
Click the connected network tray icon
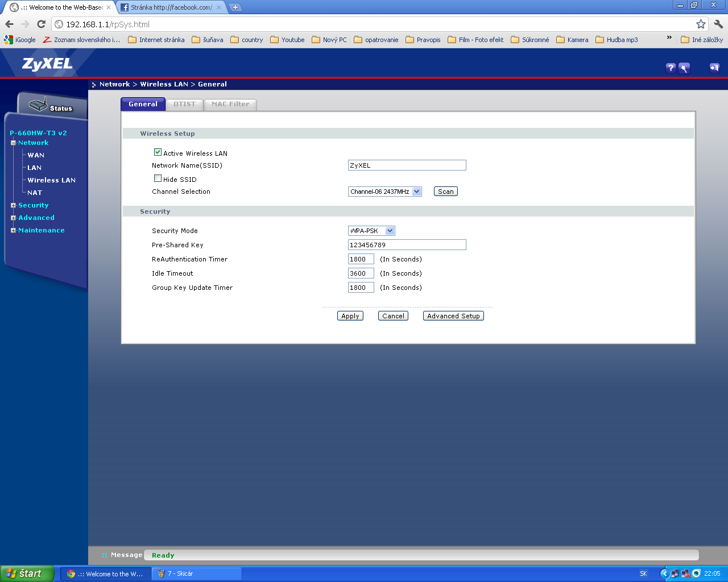coord(675,573)
